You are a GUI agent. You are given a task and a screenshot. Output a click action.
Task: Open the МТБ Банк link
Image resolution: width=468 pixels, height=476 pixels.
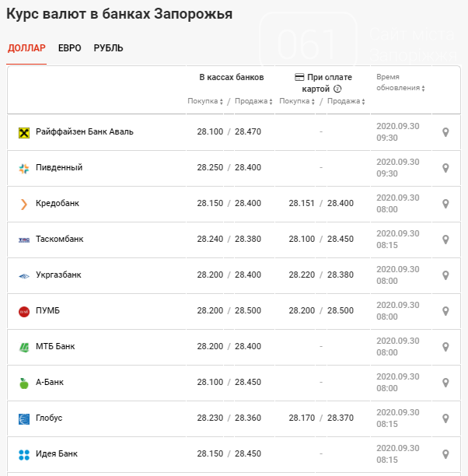coord(55,347)
